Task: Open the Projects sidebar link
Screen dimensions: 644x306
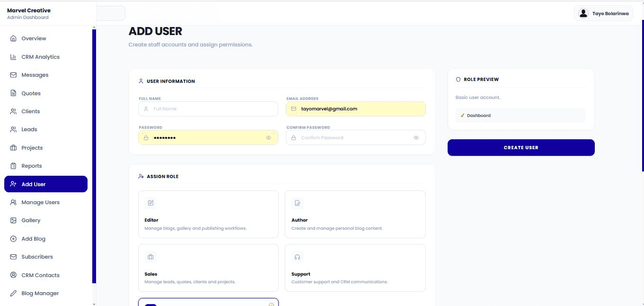Action: [x=46, y=148]
